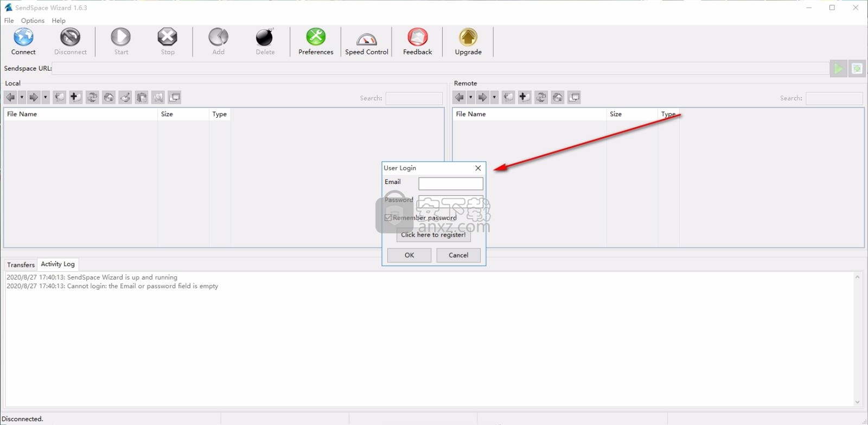Image resolution: width=868 pixels, height=425 pixels.
Task: Refresh the Remote file list
Action: [541, 97]
